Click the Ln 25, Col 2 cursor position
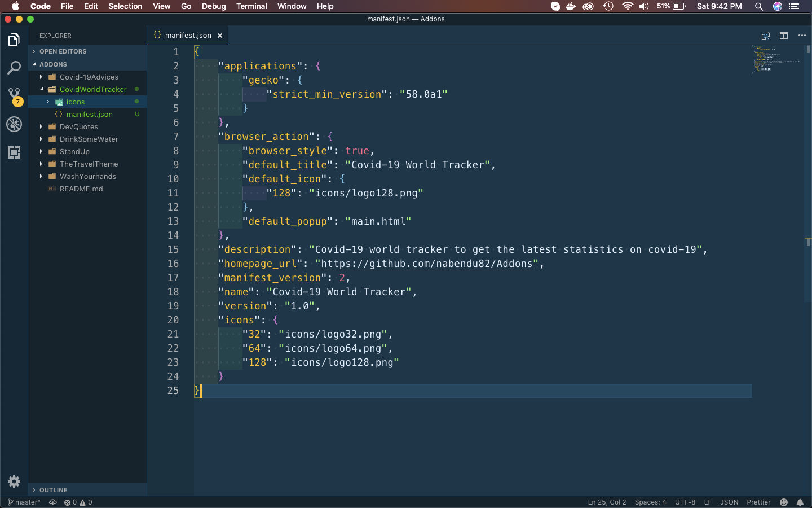Viewport: 812px width, 508px height. pyautogui.click(x=607, y=502)
